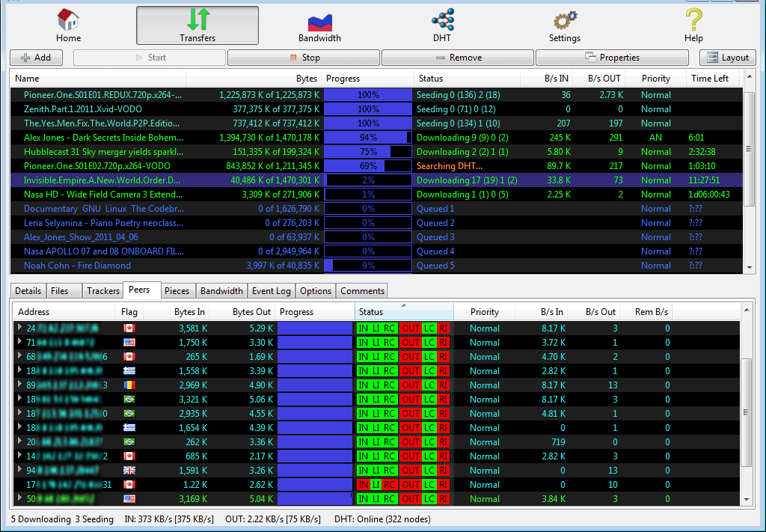Select the Zenith.Part.1.2011.Xvid-VODO transfer
This screenshot has width=766, height=532.
[376, 109]
